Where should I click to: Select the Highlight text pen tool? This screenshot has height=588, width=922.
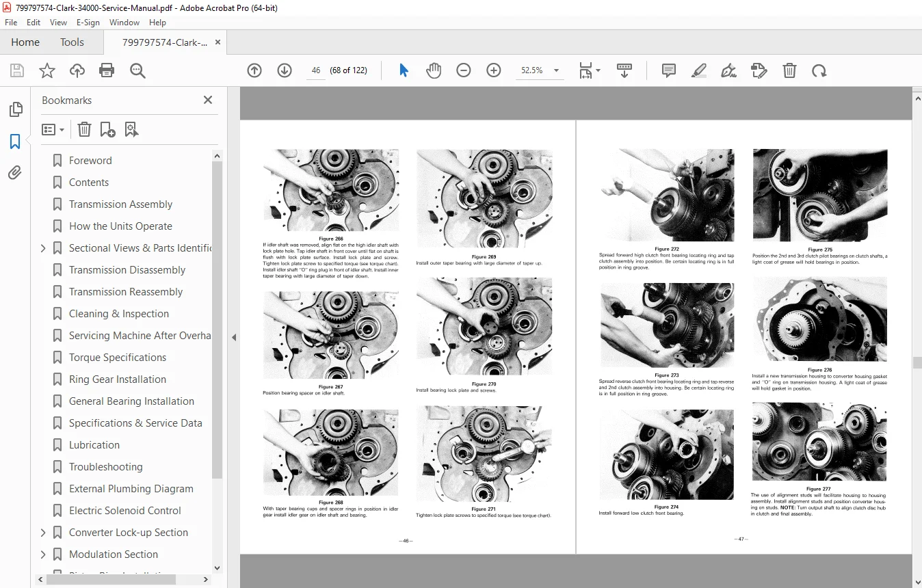(x=699, y=70)
